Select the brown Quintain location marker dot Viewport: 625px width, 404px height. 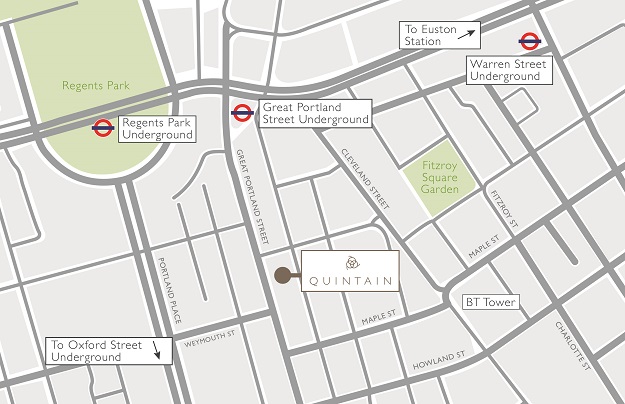coord(283,276)
